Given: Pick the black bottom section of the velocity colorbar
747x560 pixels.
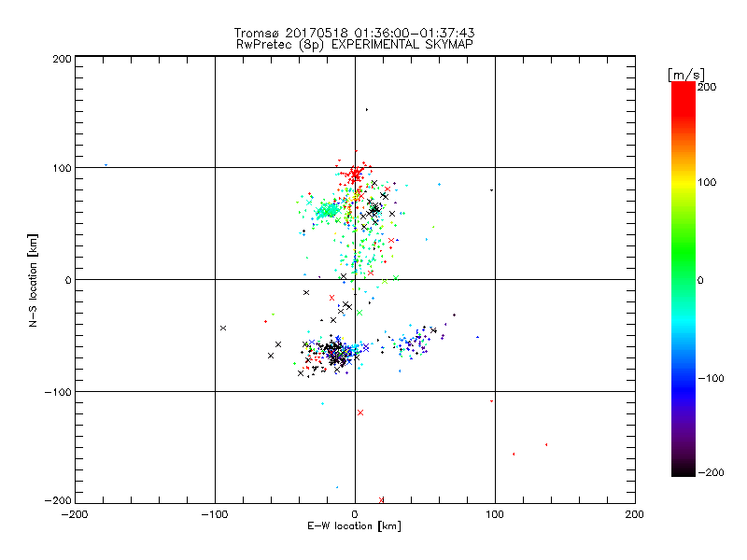Looking at the screenshot, I should pos(684,469).
